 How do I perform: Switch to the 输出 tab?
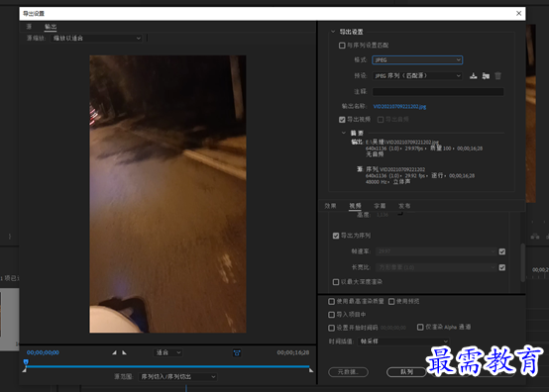click(x=51, y=27)
